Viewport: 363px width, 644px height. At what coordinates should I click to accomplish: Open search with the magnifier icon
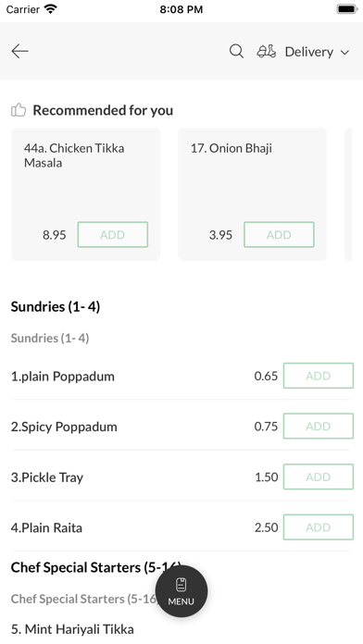click(236, 51)
